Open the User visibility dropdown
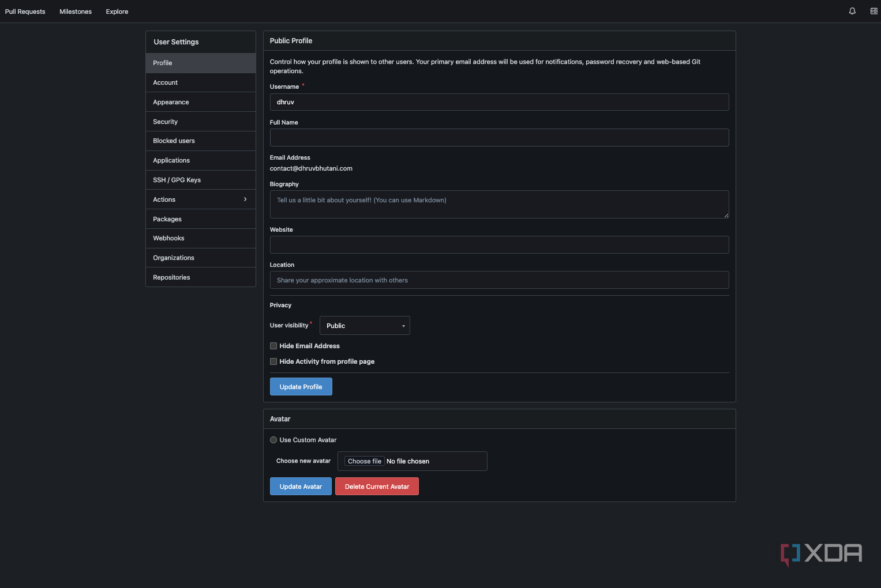 [365, 326]
